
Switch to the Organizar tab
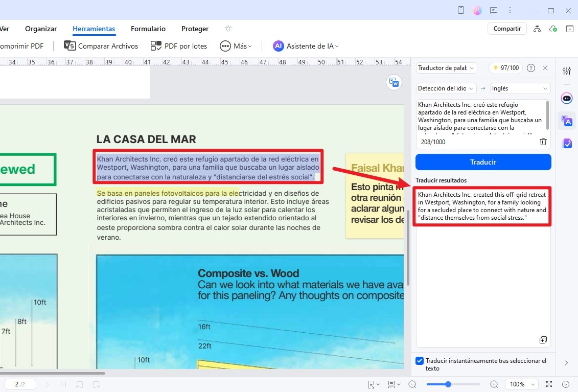click(41, 29)
